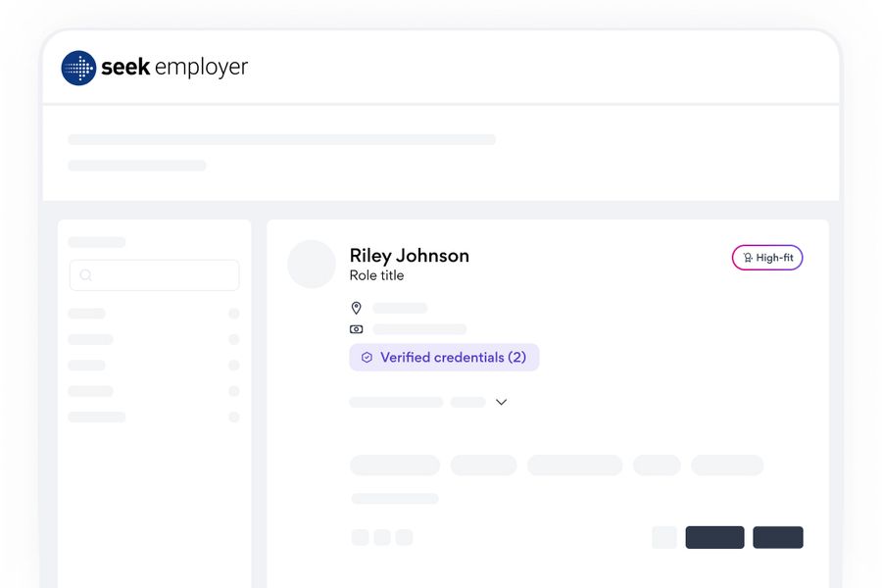
Task: Expand details with the chevron down arrow
Action: click(x=501, y=402)
